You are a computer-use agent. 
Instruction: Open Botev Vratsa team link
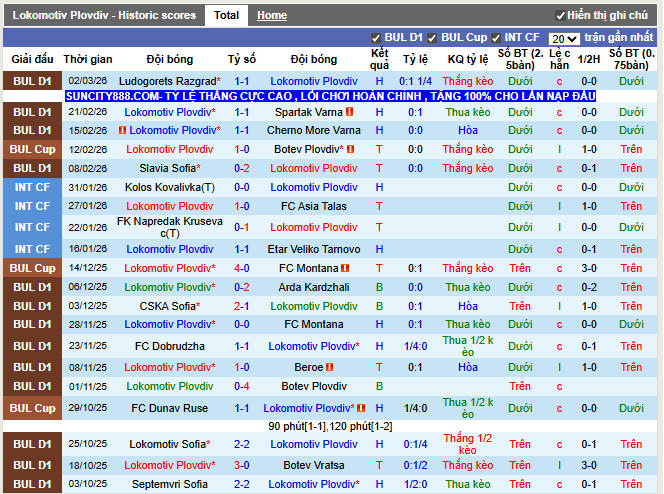click(x=314, y=465)
